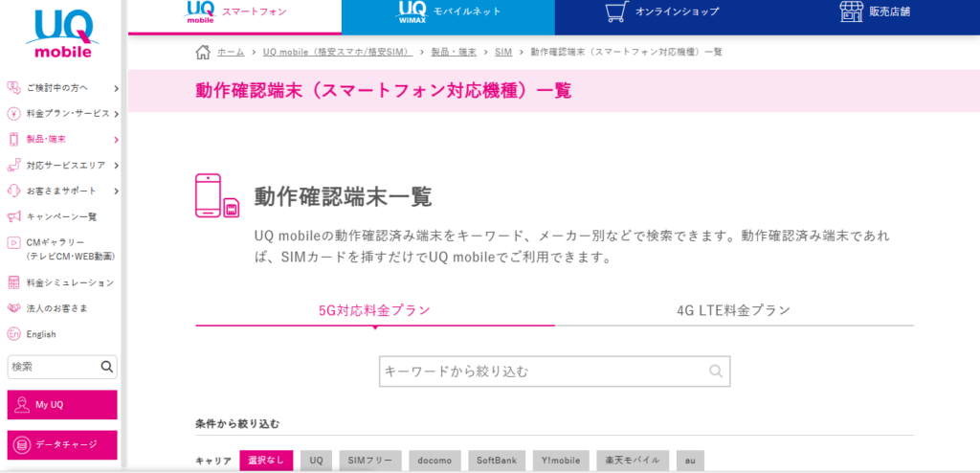Click the coin stack icon on データチャージ
The image size is (980, 473).
tap(23, 445)
